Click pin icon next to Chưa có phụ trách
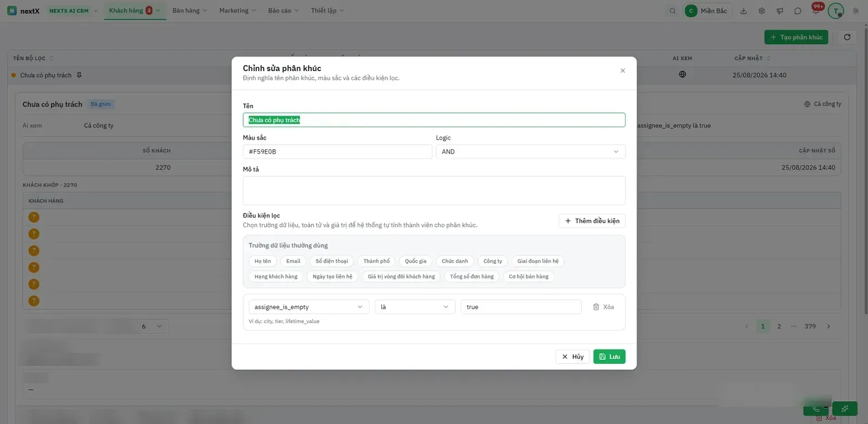 (79, 75)
